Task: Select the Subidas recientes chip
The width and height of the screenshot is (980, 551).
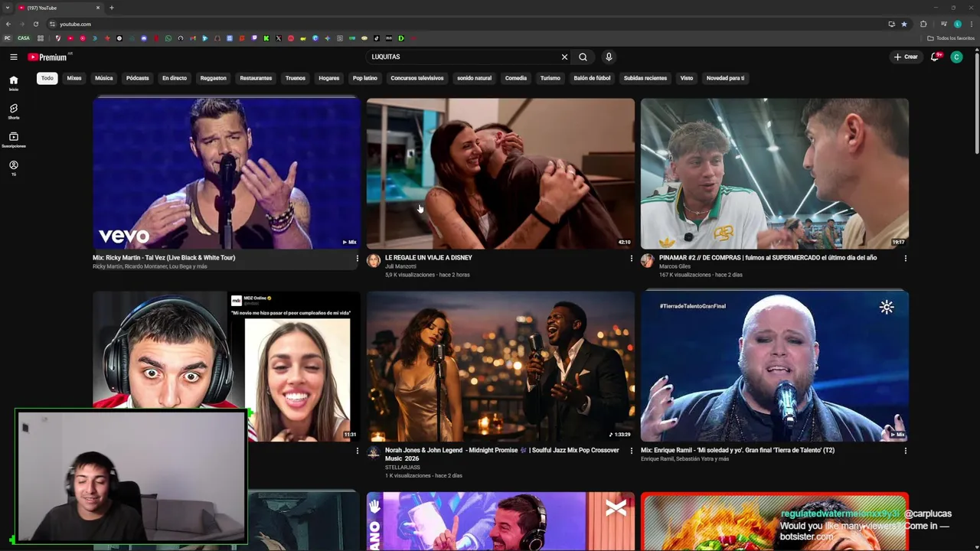Action: coord(645,78)
